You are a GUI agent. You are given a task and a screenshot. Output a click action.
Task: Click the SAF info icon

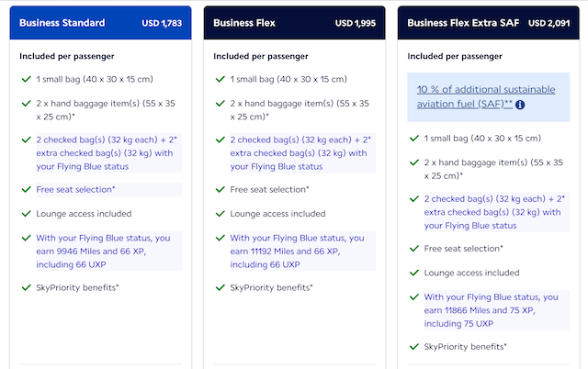[520, 106]
